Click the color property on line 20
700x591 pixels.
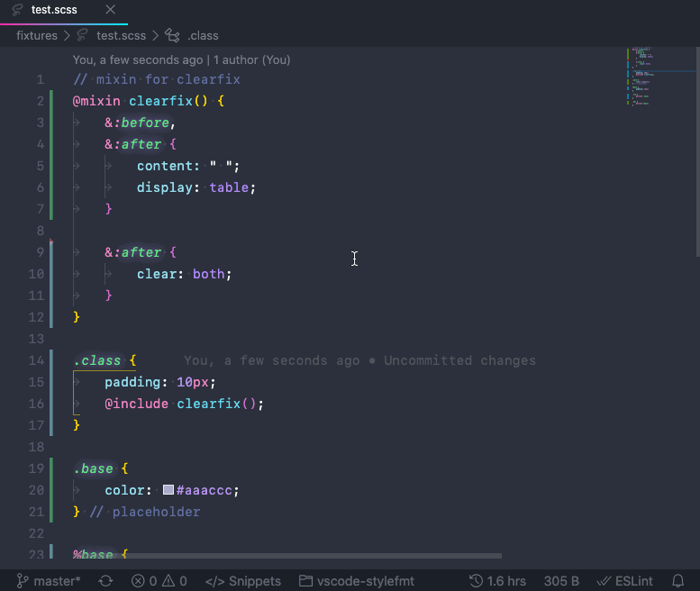coord(124,490)
